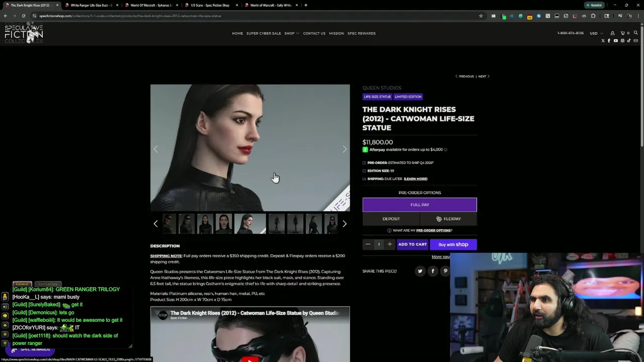Click the QUEEN STUDIOS brand link
Image resolution: width=644 pixels, height=362 pixels.
point(382,88)
